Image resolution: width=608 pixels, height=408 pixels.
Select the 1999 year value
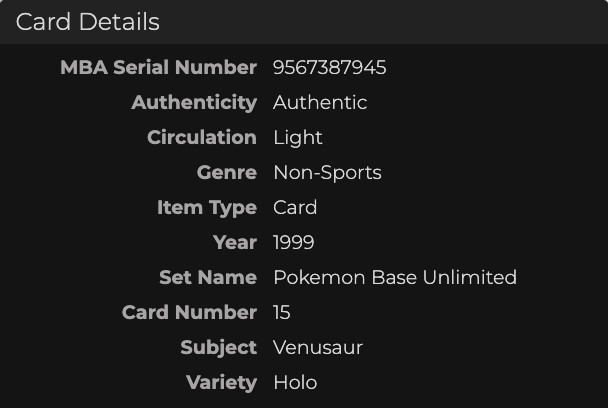294,243
